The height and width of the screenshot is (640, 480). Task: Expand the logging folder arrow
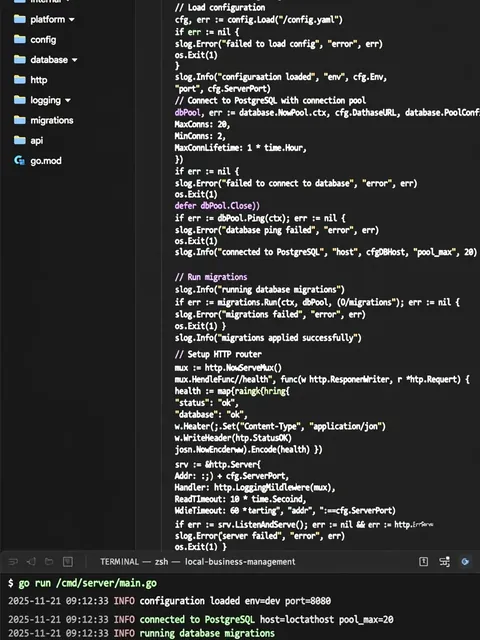68,100
